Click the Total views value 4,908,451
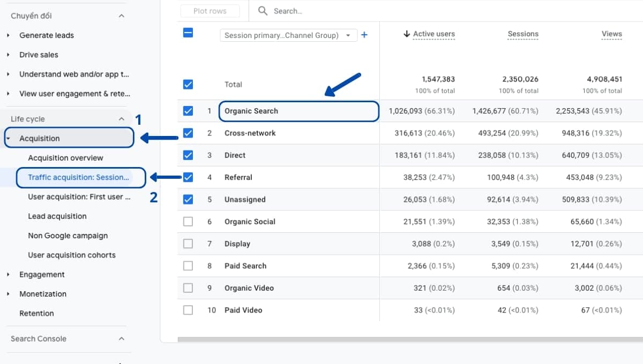643x364 pixels. 605,79
